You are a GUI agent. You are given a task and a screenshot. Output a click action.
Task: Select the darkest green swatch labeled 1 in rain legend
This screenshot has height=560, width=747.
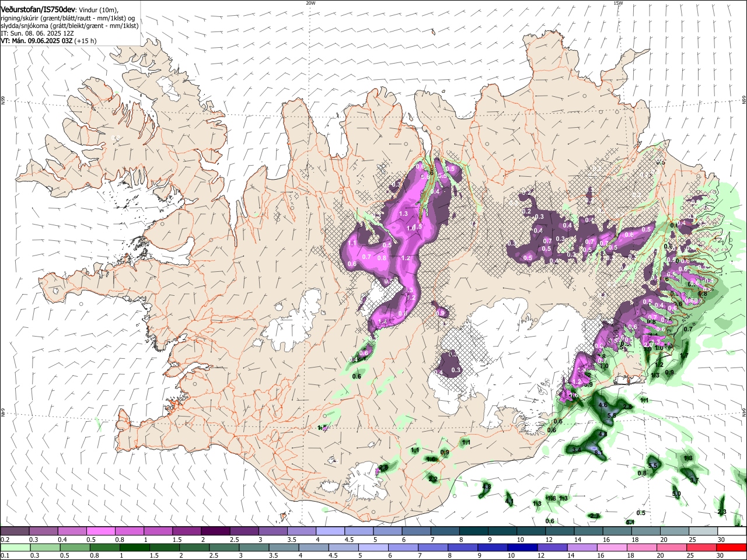pos(134,548)
